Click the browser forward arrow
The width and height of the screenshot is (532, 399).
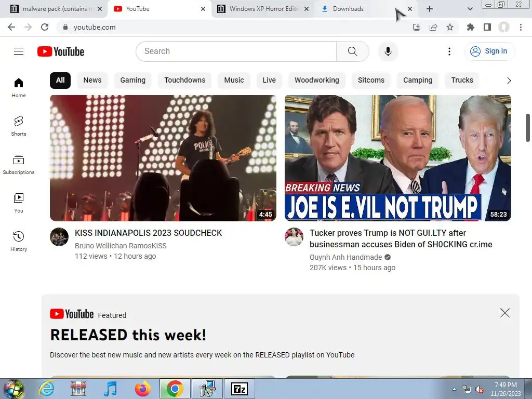point(28,27)
